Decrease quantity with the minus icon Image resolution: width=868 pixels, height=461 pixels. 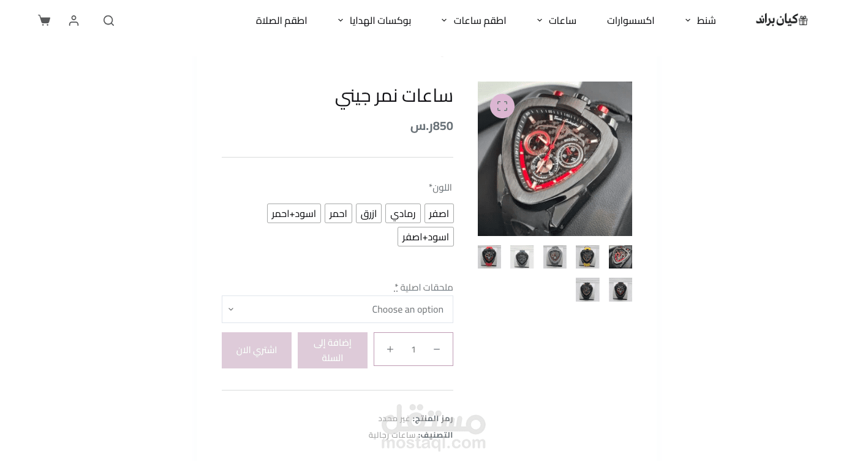point(437,349)
